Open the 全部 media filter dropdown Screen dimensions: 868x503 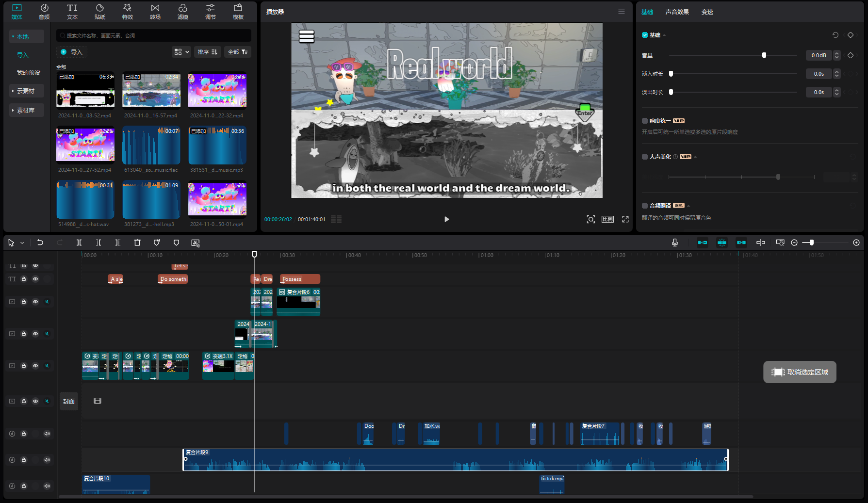[237, 52]
